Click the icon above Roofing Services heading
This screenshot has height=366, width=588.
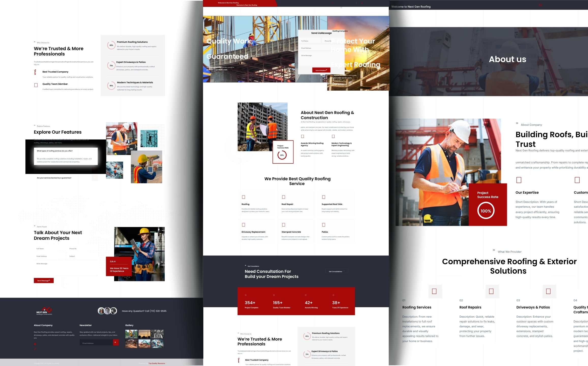434,291
